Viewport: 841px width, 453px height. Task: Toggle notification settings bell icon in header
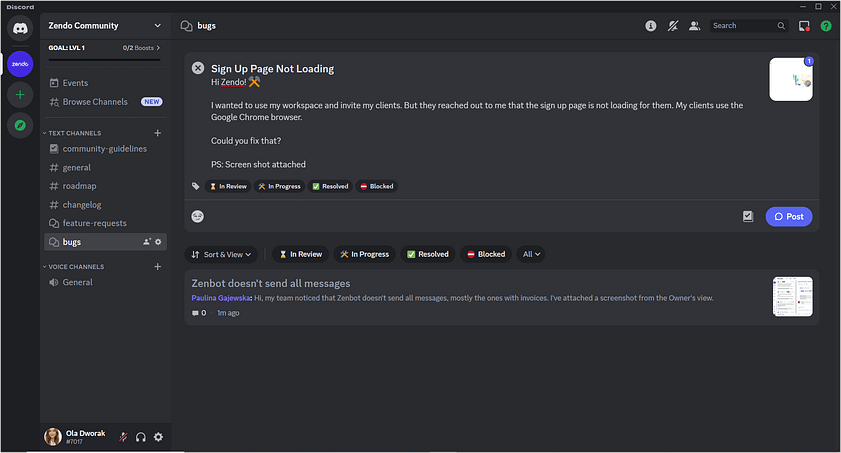tap(673, 26)
